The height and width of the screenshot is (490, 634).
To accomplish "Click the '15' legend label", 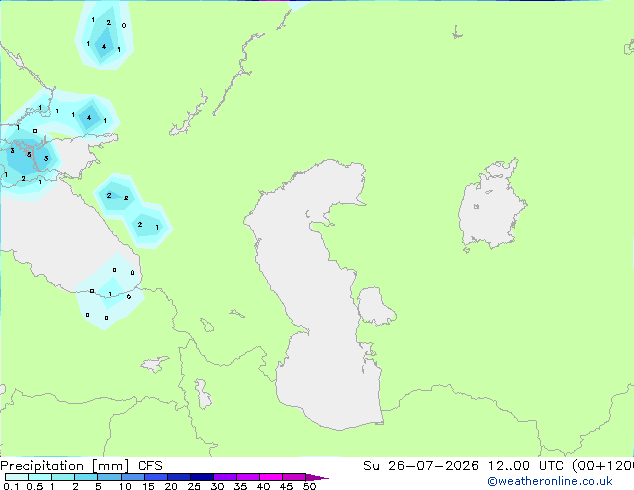I will (x=148, y=486).
